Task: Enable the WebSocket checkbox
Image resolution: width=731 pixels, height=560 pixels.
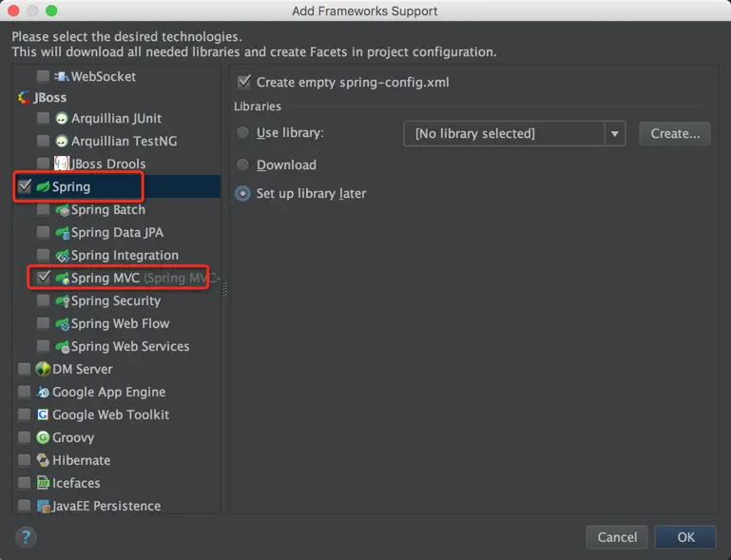Action: [43, 76]
